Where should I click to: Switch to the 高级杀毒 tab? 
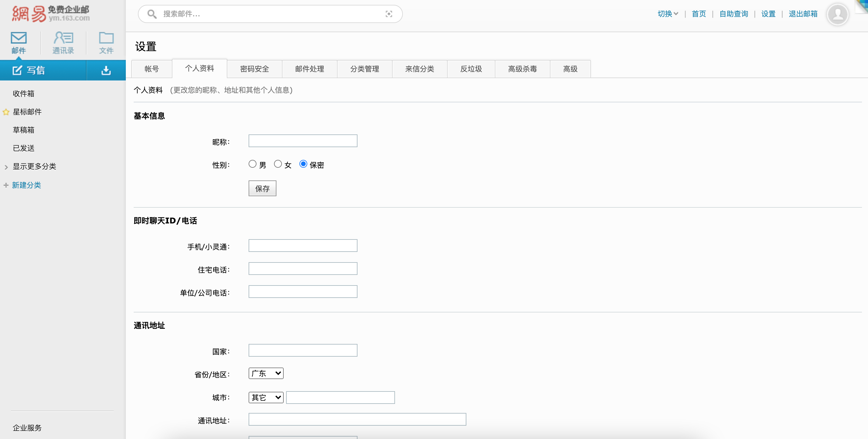pos(522,69)
